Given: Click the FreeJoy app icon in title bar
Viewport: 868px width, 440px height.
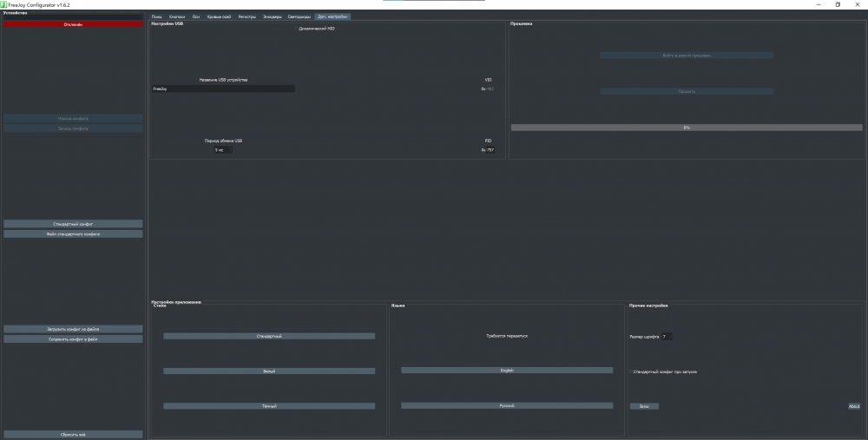Looking at the screenshot, I should click(3, 4).
